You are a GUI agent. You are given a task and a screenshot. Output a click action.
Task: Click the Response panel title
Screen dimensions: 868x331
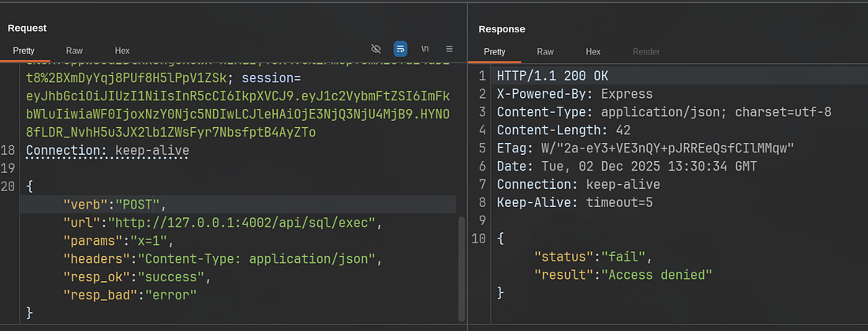tap(502, 28)
